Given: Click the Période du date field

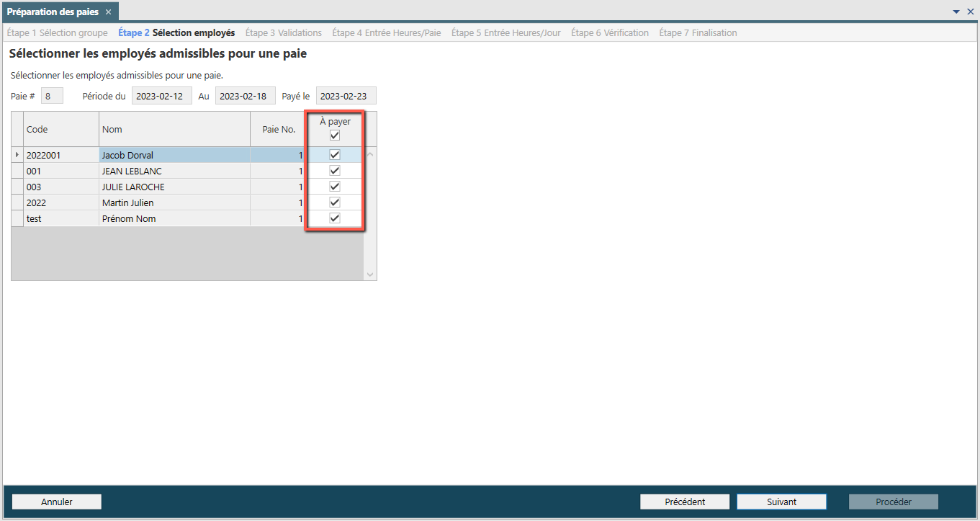Looking at the screenshot, I should point(162,96).
